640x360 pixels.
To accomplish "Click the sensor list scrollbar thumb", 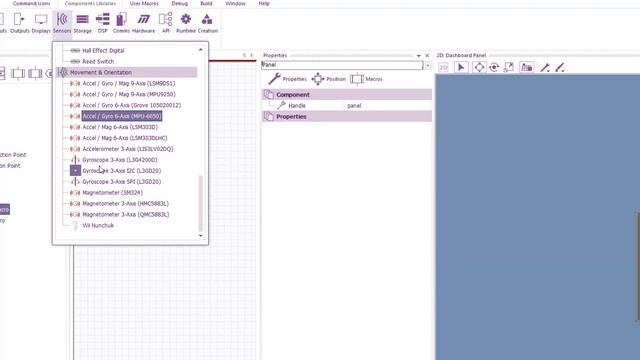I will point(200,203).
